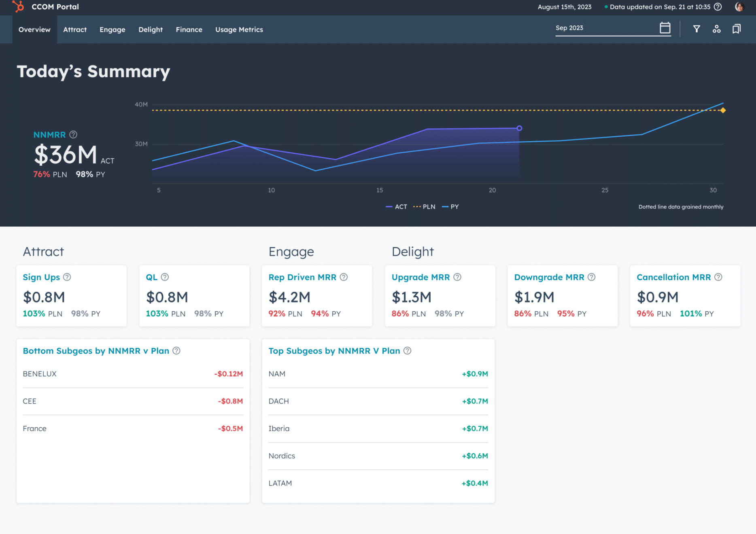Open the help icon next to data update time
Viewport: 756px width, 534px height.
(718, 6)
